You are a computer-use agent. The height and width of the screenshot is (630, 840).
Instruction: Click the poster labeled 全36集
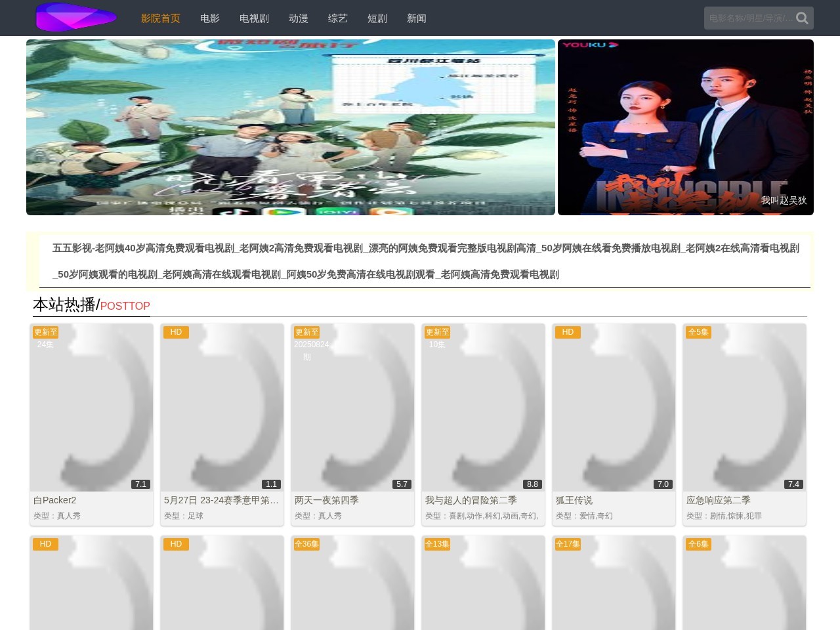pos(352,584)
